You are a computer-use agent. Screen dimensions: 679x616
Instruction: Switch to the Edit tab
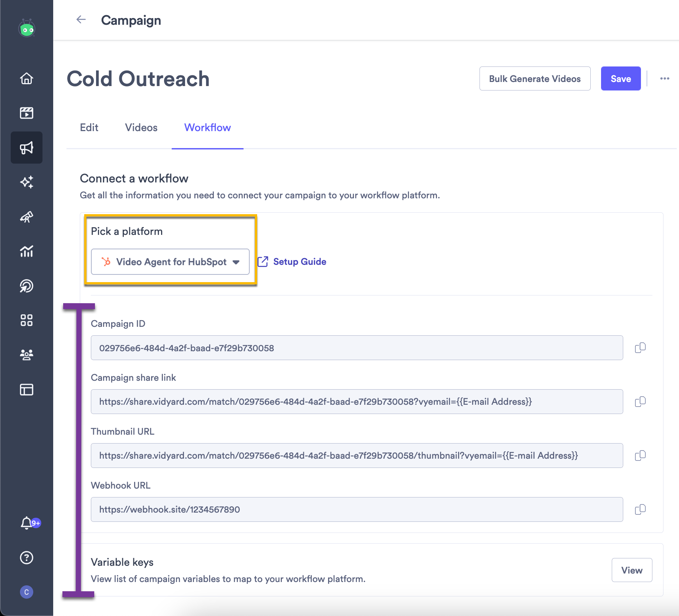coord(89,127)
